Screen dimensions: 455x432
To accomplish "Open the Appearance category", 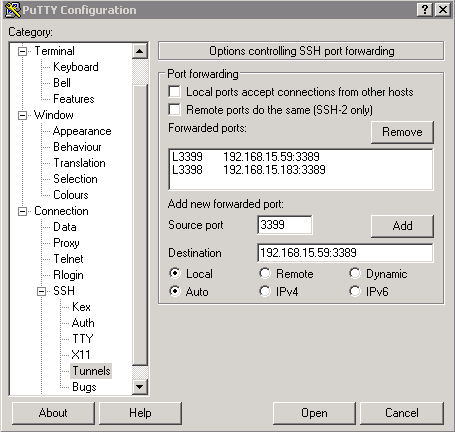I will point(82,131).
